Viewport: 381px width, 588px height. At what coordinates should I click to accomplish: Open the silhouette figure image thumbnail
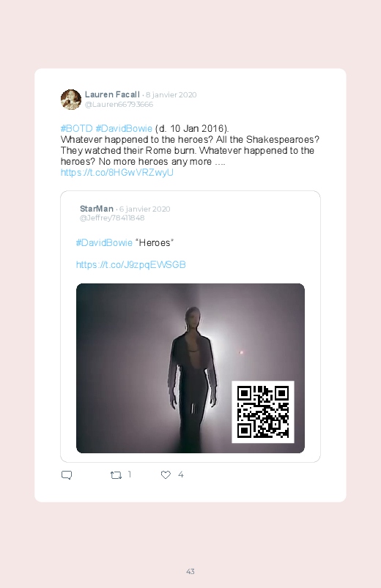click(190, 368)
